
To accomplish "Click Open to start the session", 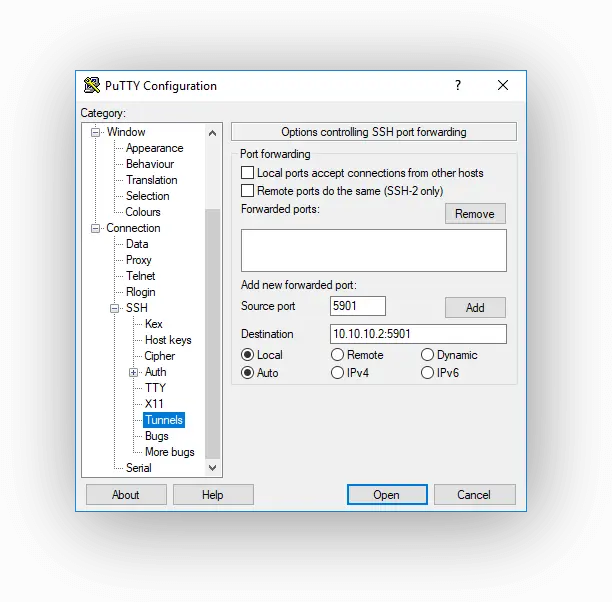I will pyautogui.click(x=387, y=495).
